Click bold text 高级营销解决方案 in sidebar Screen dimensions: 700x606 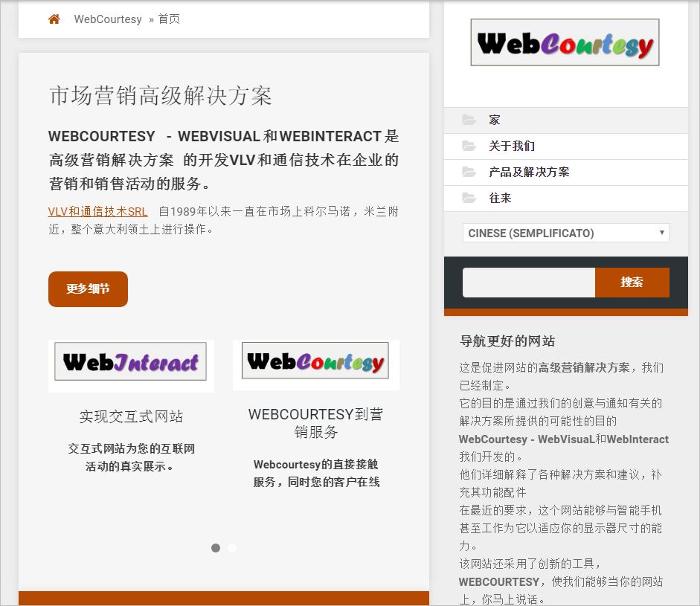(584, 368)
